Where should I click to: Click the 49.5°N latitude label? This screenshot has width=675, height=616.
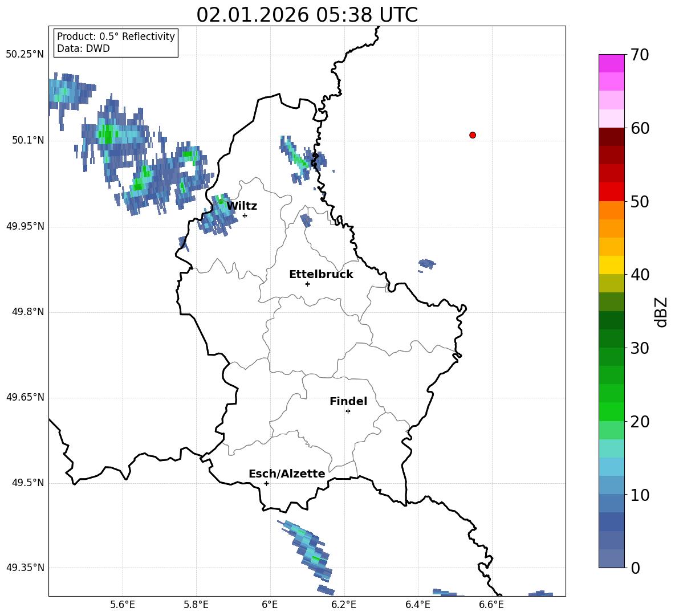[x=28, y=483]
